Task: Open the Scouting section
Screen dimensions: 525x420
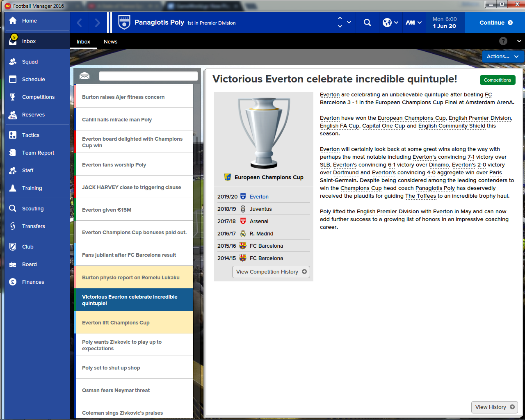Action: tap(37, 208)
